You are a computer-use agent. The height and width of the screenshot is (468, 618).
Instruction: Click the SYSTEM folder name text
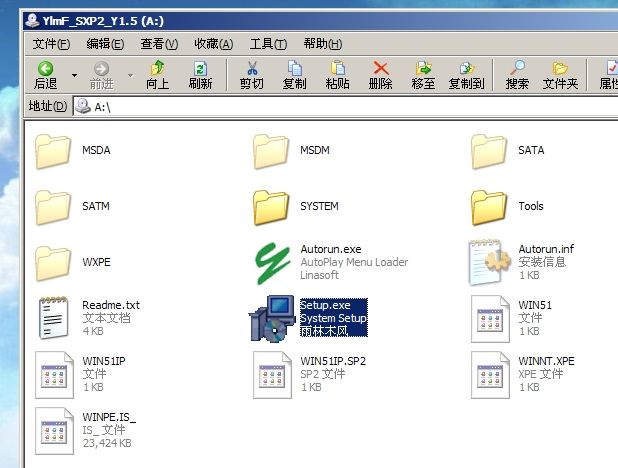pos(319,206)
